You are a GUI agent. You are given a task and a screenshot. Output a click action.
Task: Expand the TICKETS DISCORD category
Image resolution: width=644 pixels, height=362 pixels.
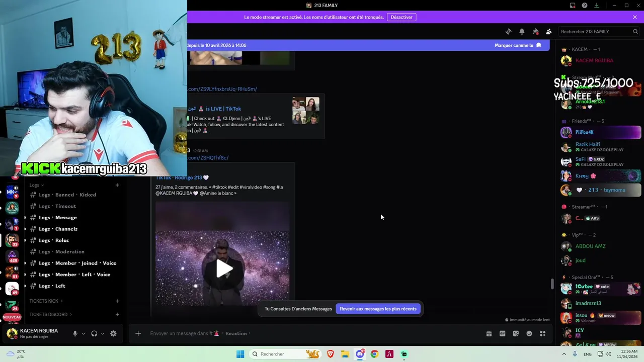pyautogui.click(x=50, y=315)
